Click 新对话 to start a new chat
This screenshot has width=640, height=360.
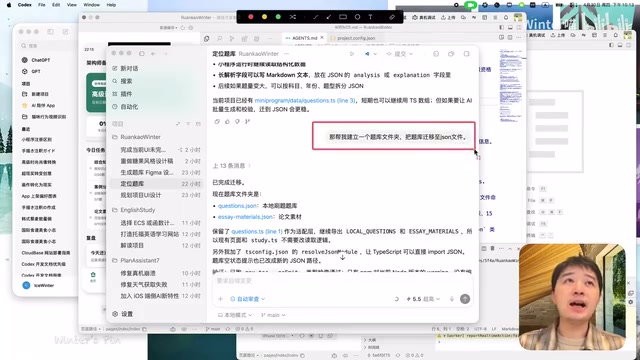129,69
